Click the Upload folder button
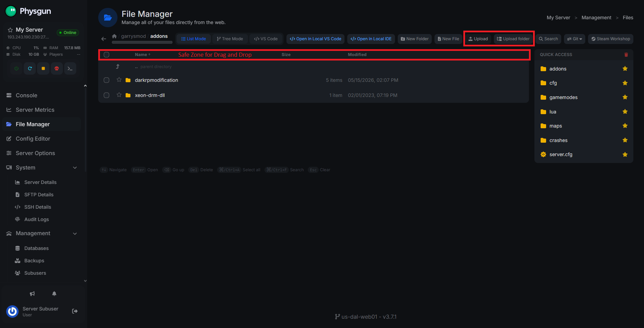The width and height of the screenshot is (644, 328). pyautogui.click(x=513, y=39)
